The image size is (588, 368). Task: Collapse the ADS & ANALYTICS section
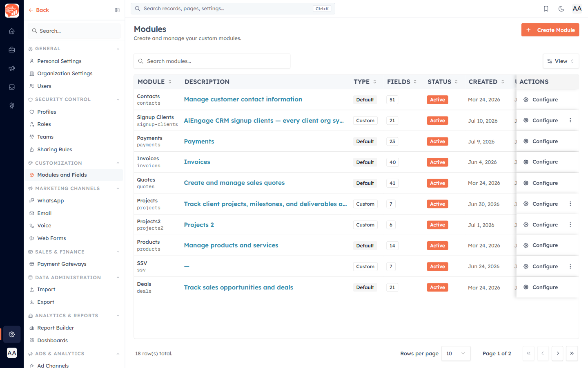pos(118,354)
